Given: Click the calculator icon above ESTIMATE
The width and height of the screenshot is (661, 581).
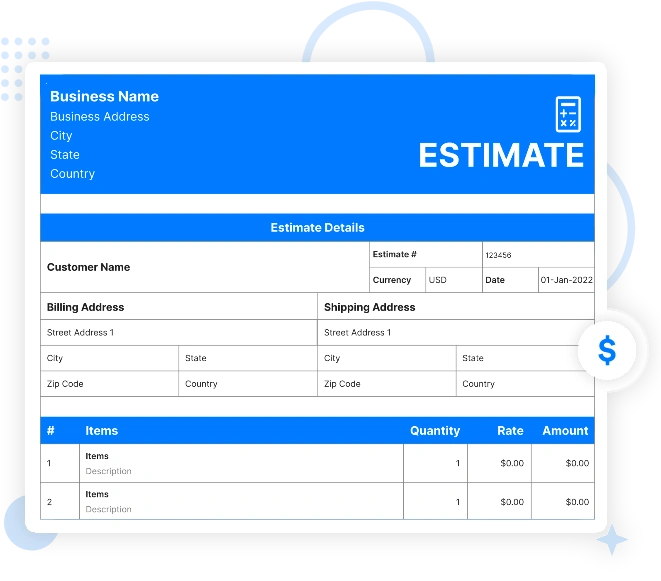Looking at the screenshot, I should (x=568, y=114).
